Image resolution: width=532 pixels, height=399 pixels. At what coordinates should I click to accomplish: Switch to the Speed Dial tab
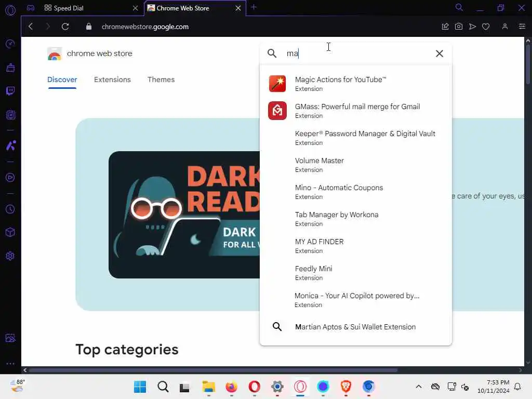coord(69,8)
